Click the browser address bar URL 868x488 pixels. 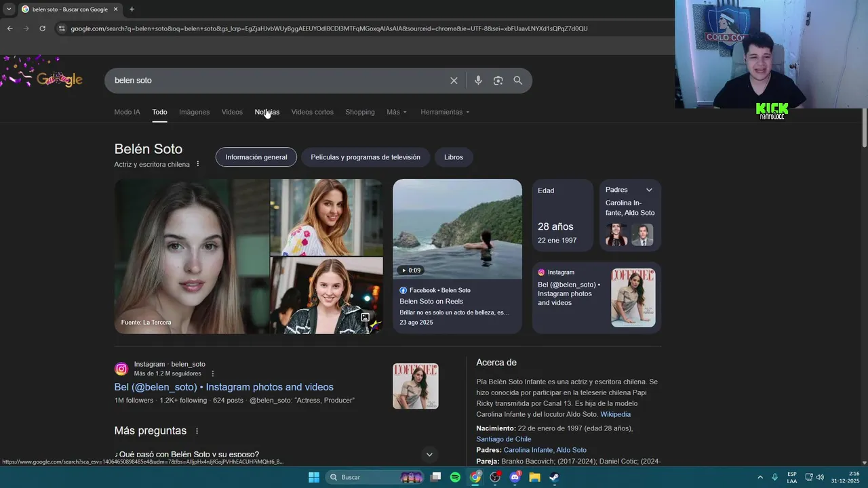click(x=329, y=28)
